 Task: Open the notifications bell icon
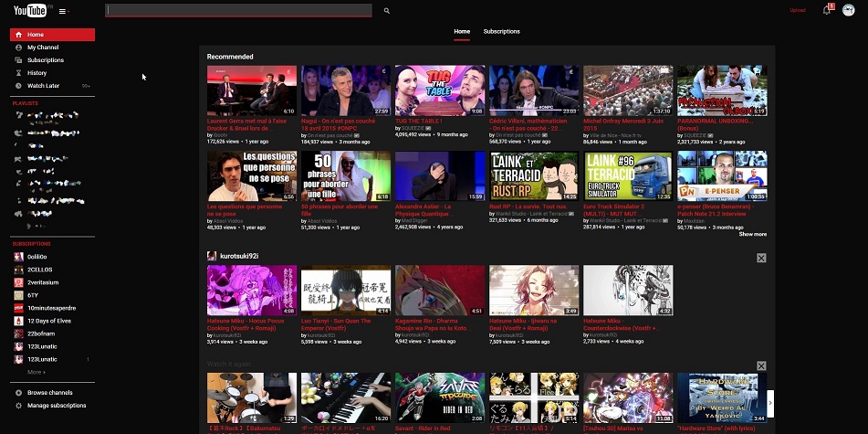click(827, 10)
